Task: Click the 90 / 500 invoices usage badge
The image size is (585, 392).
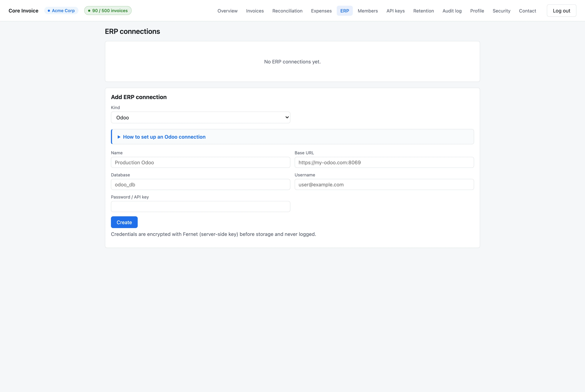Action: (x=108, y=11)
